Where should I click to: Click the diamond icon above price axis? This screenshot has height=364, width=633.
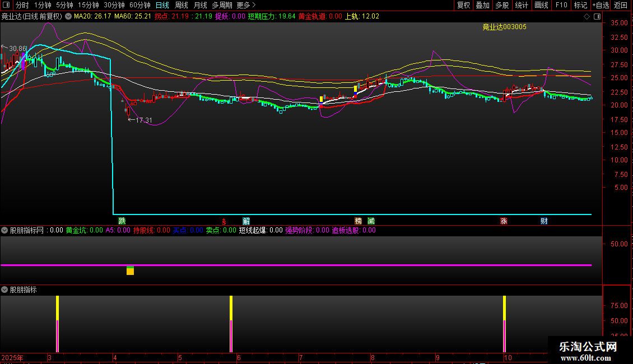(587, 17)
